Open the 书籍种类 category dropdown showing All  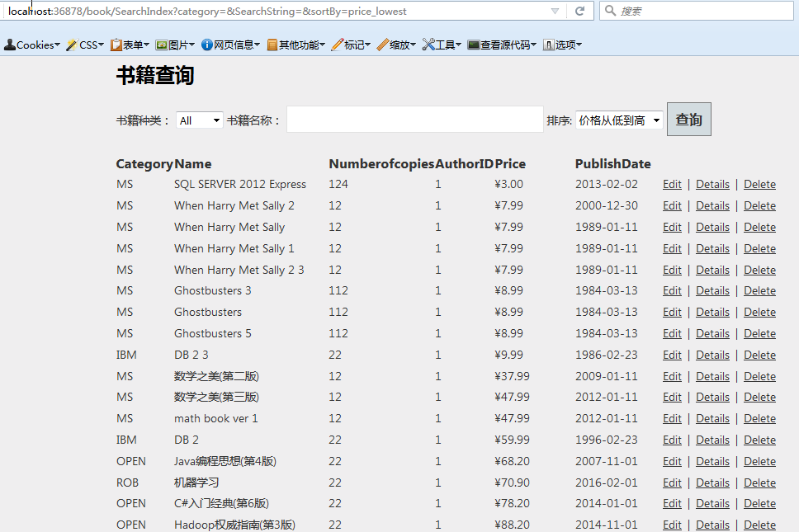click(x=199, y=120)
